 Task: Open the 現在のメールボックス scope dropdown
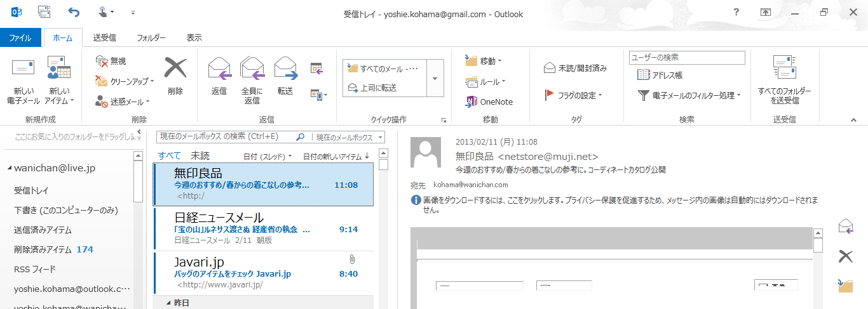348,138
